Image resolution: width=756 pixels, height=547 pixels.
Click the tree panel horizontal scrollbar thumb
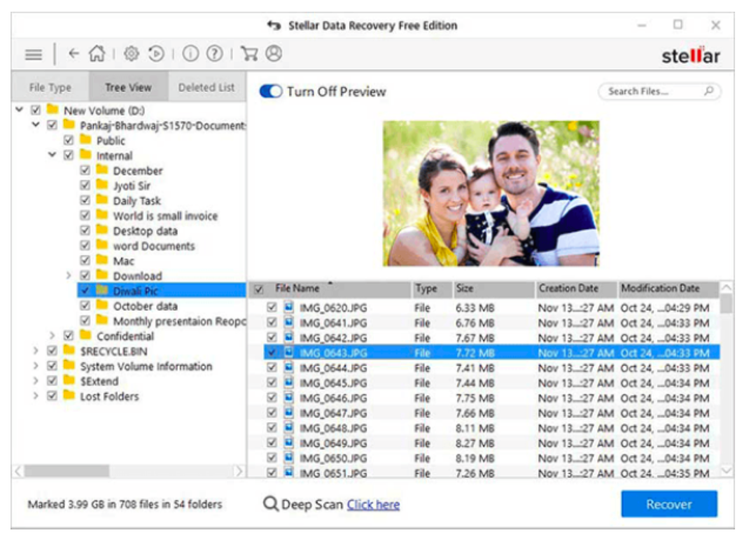click(66, 471)
